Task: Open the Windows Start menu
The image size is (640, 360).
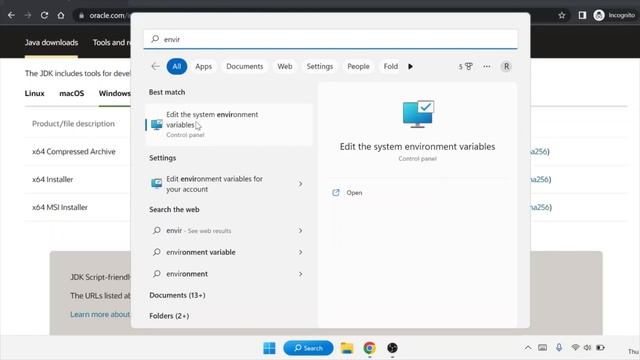Action: coord(269,348)
